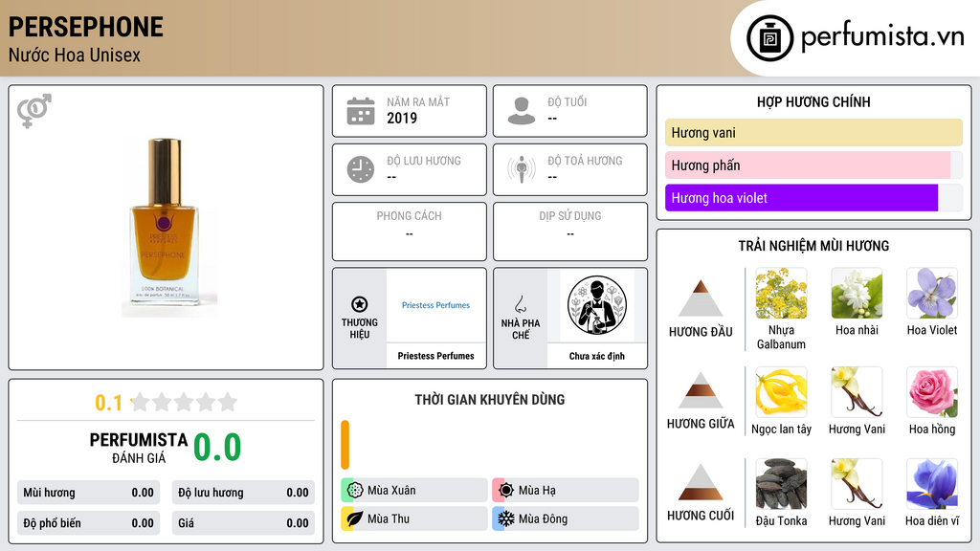The width and height of the screenshot is (980, 551).
Task: Click the sillage icon beside Độ toả hương
Action: (x=522, y=169)
